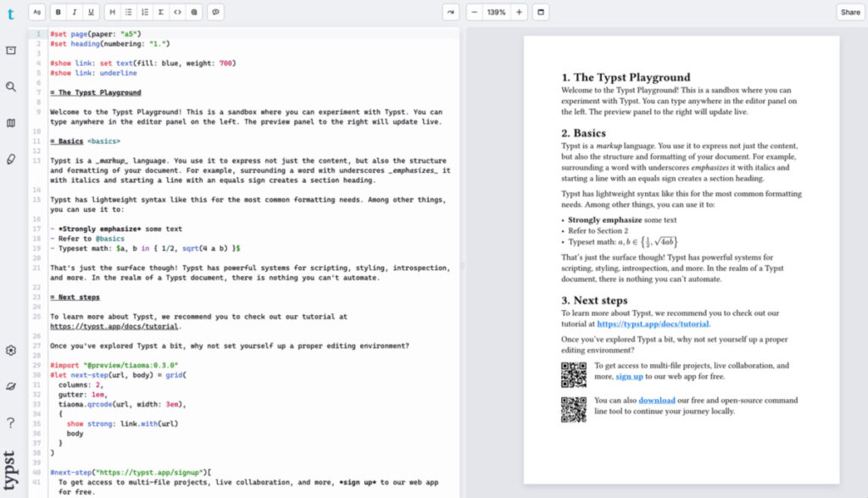This screenshot has height=498, width=868.
Task: Open the settings gear in the sidebar
Action: point(11,351)
